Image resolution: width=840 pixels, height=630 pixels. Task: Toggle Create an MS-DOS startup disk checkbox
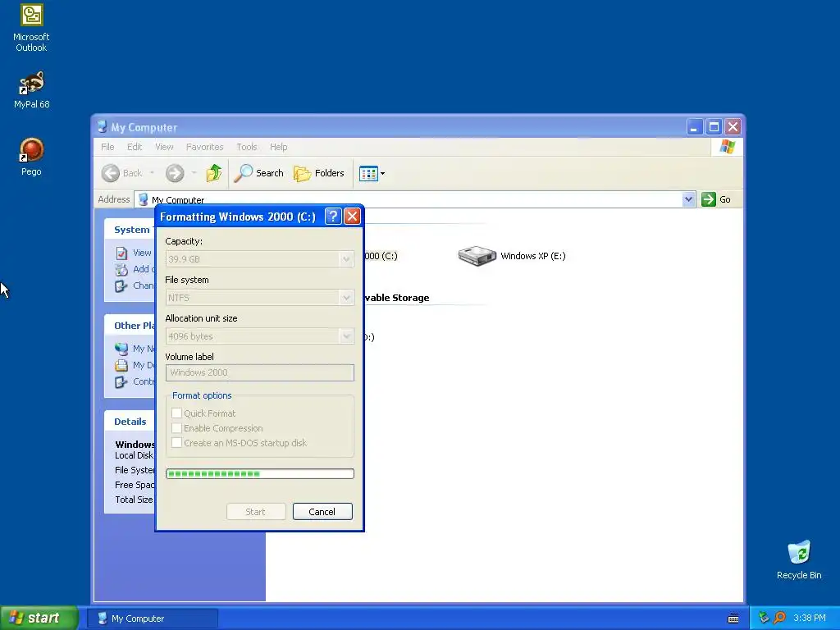click(x=176, y=442)
